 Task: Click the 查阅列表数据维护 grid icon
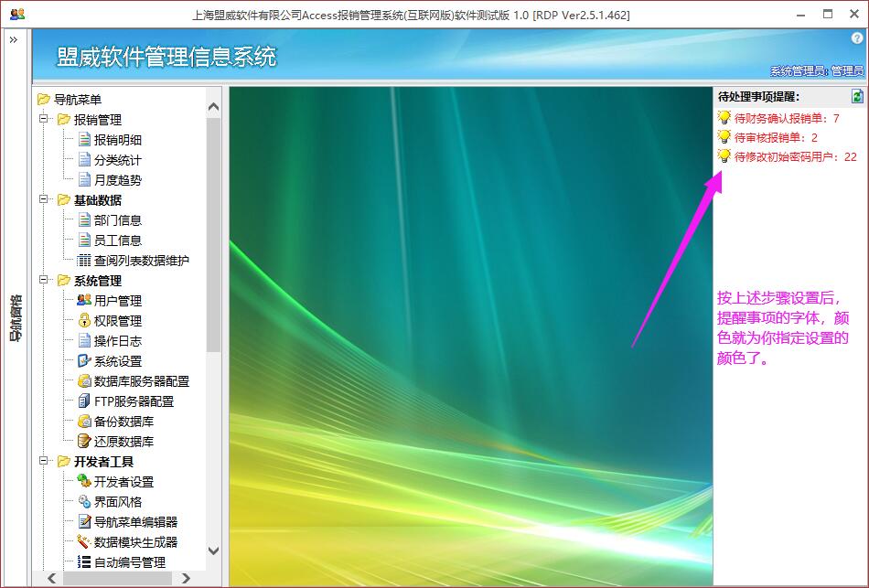(x=84, y=260)
